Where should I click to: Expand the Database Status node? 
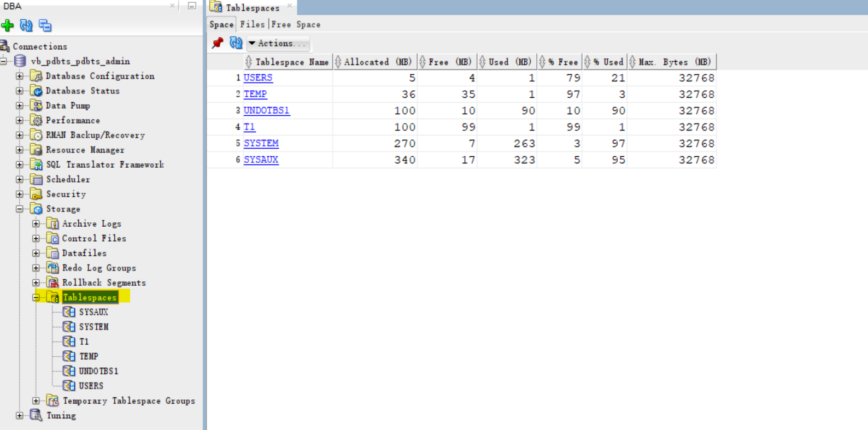(x=20, y=91)
